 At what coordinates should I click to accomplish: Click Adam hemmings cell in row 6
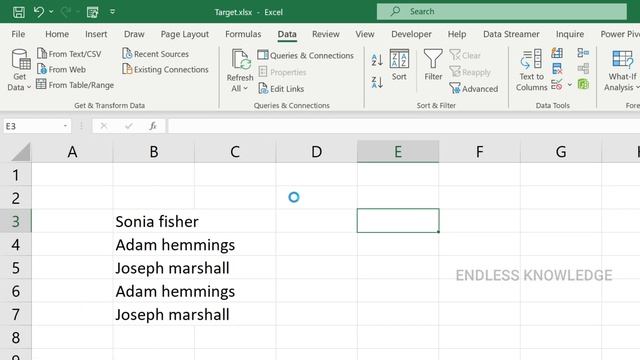coord(153,291)
